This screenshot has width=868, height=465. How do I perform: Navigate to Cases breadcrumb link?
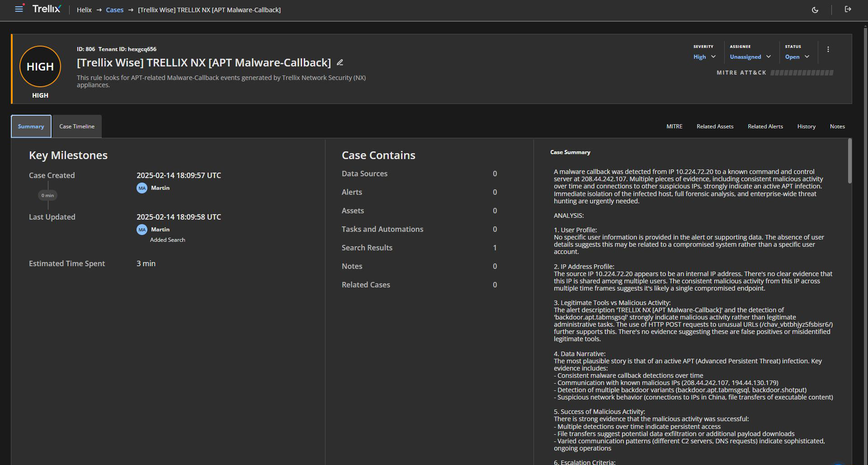click(114, 10)
